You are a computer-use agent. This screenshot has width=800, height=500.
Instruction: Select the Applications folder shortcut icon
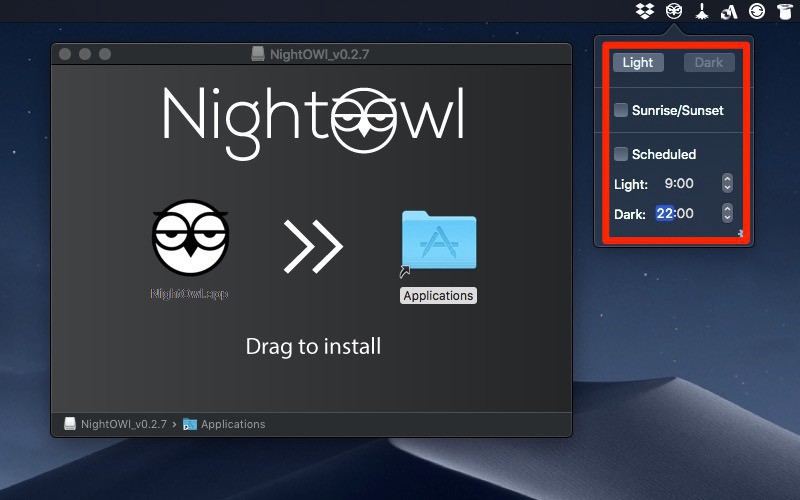439,242
